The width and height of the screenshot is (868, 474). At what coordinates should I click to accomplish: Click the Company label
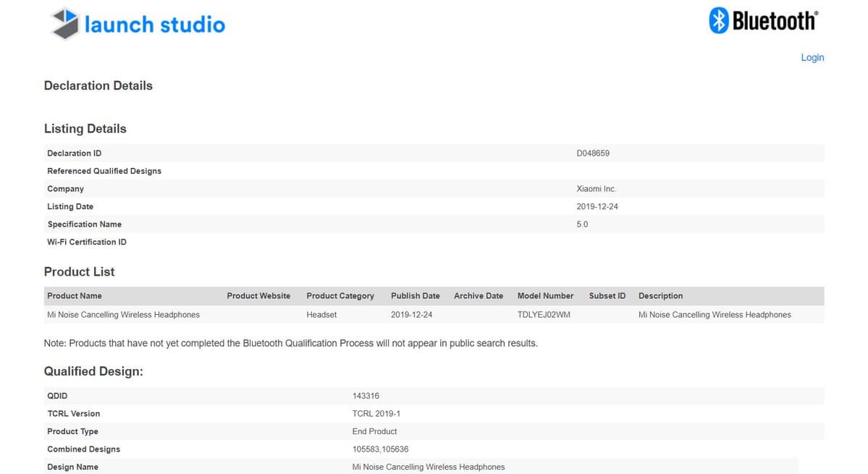click(x=65, y=189)
